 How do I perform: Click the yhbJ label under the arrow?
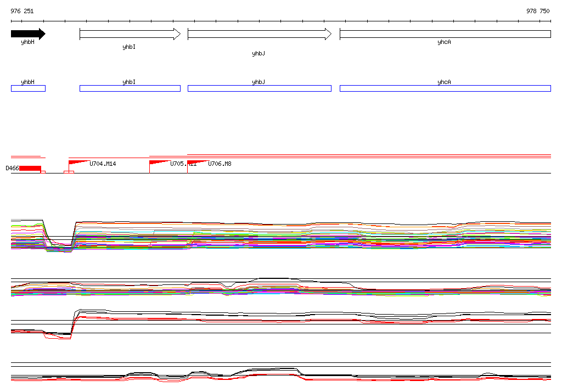click(x=258, y=53)
